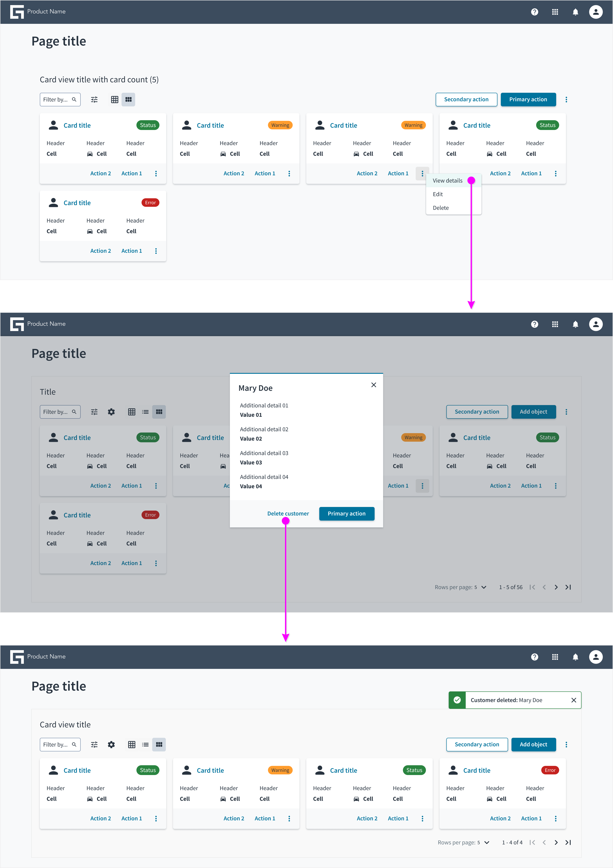Dismiss the Customer deleted notification
Screen dimensions: 613x868
pyautogui.click(x=573, y=700)
